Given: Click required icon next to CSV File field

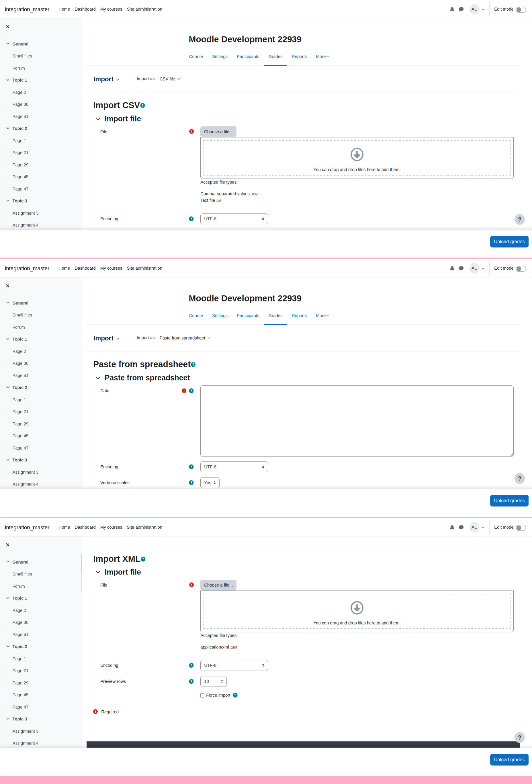Looking at the screenshot, I should (x=191, y=132).
